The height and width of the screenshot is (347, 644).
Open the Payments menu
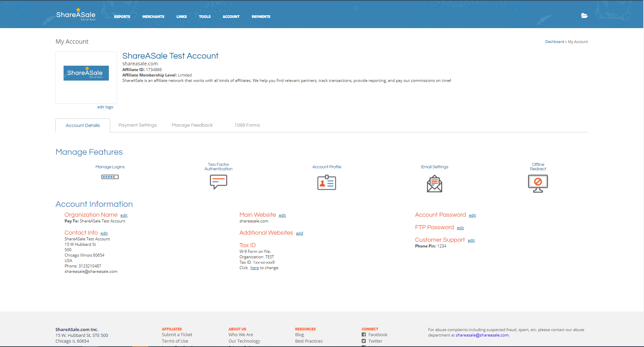(261, 17)
